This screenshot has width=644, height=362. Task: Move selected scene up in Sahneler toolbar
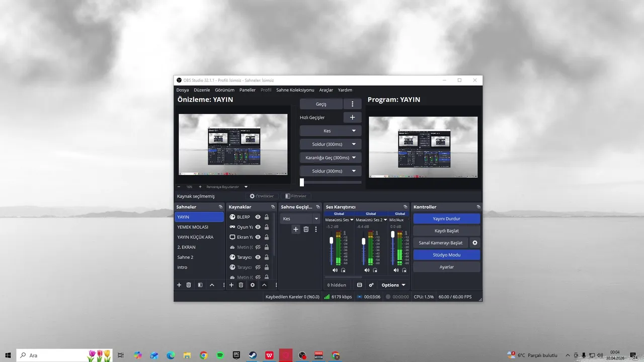(x=212, y=285)
